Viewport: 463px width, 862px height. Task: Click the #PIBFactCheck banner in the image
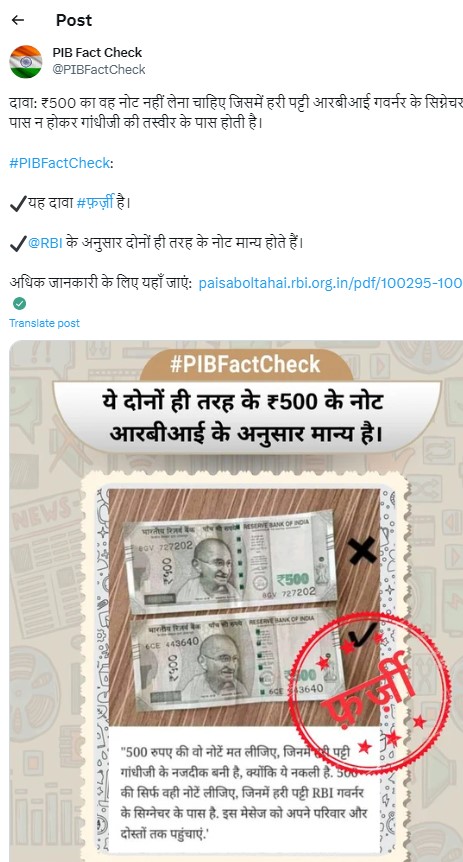tap(245, 365)
